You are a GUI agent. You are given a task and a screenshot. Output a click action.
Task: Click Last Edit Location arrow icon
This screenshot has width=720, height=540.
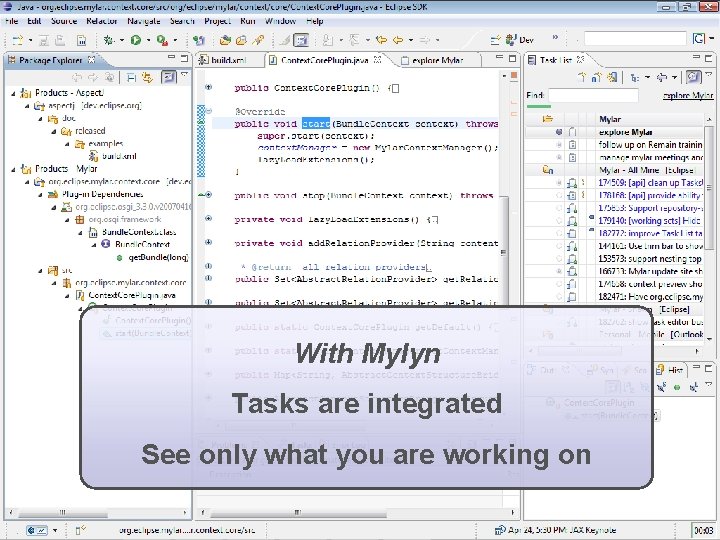(x=381, y=40)
